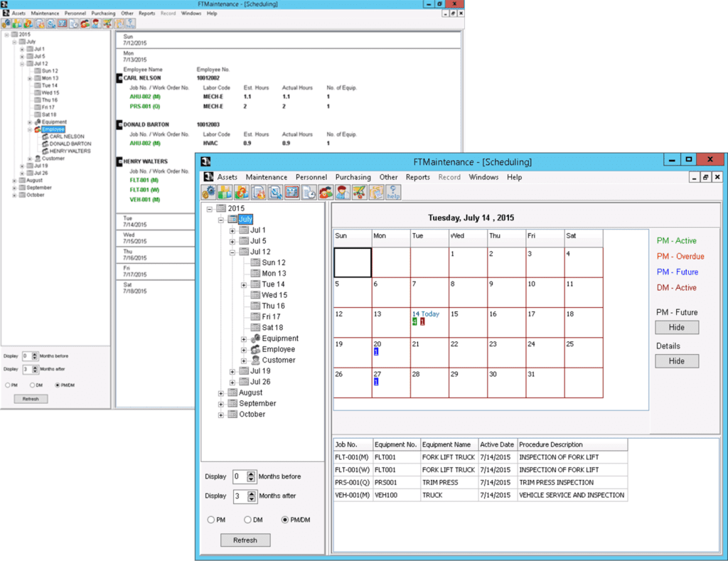Viewport: 728px width, 561px height.
Task: Select DM radio button in front window
Action: pyautogui.click(x=247, y=520)
